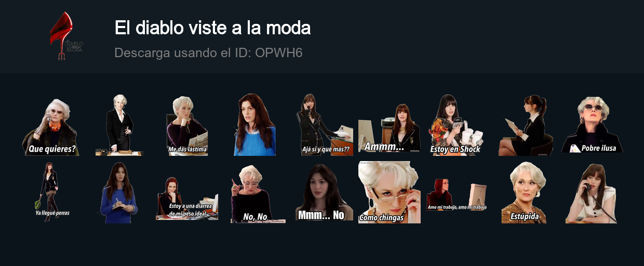Image resolution: width=644 pixels, height=266 pixels.
Task: Choose the "Como chingas" sticker
Action: coord(389,192)
